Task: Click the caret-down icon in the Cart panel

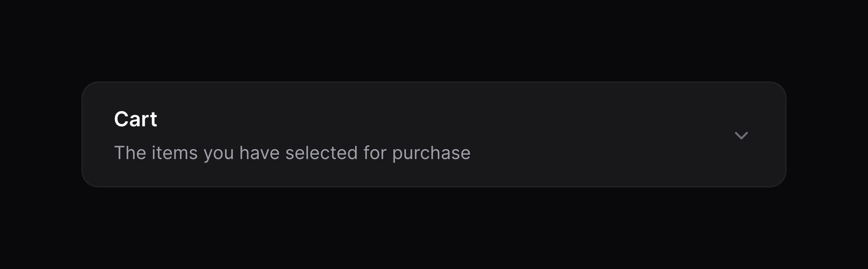Action: [741, 135]
